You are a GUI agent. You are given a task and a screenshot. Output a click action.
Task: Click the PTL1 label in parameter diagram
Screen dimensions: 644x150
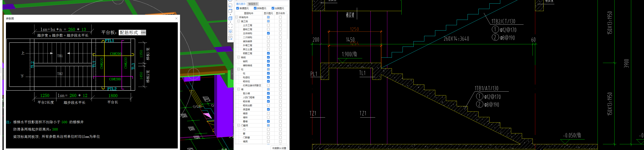[110, 41]
